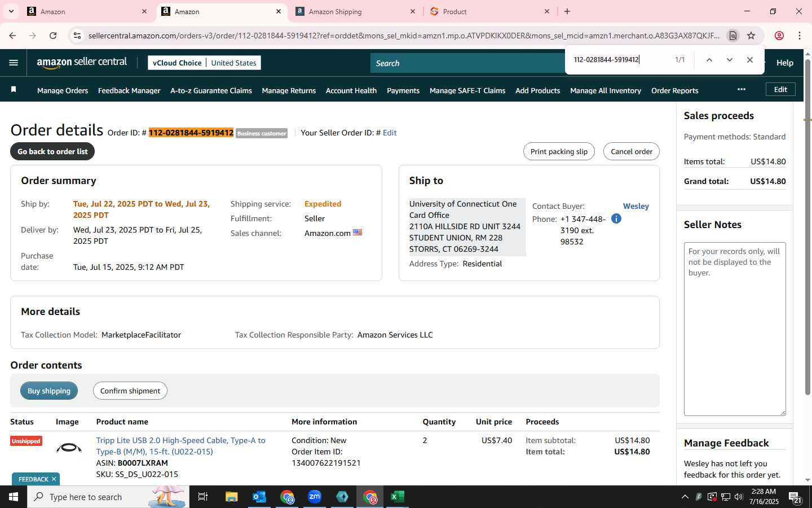Image resolution: width=812 pixels, height=508 pixels.
Task: Click Print packing slip button
Action: pos(559,151)
